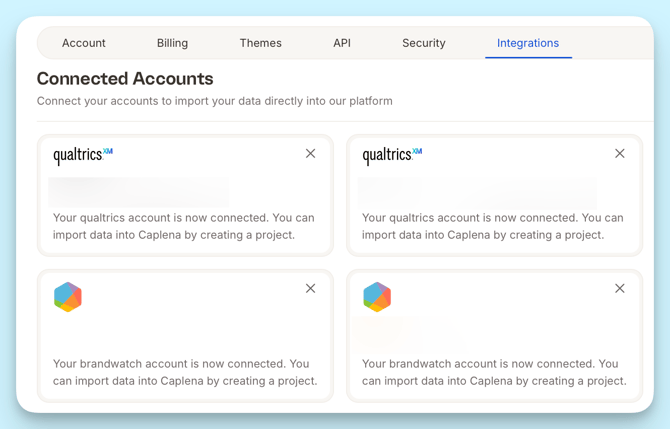Click X on the left Brandwatch card
Screen dimensions: 670x429
coord(311,288)
